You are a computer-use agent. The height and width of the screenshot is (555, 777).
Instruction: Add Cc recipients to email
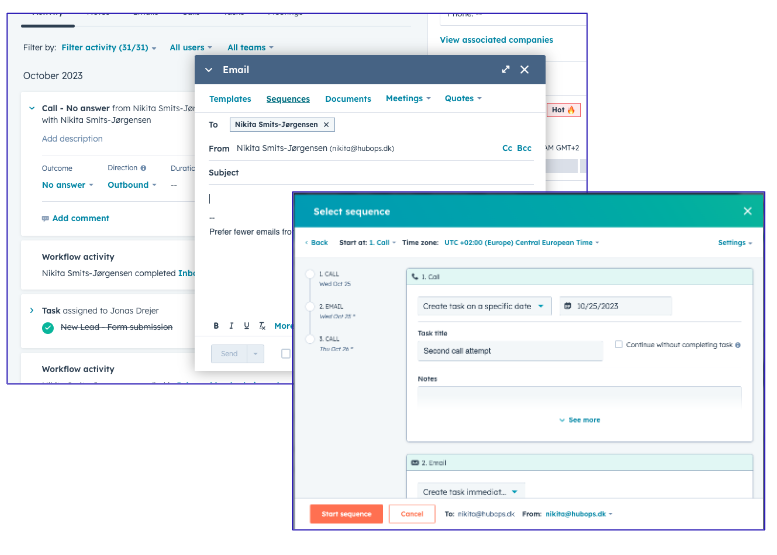507,148
